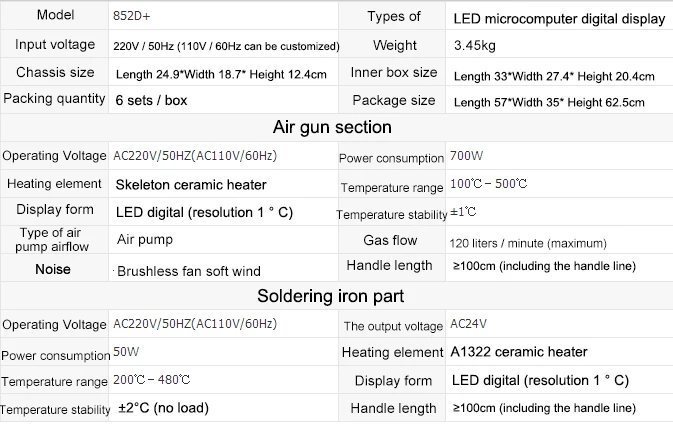
Task: Select the '±2°C (no load)' value
Action: [166, 408]
